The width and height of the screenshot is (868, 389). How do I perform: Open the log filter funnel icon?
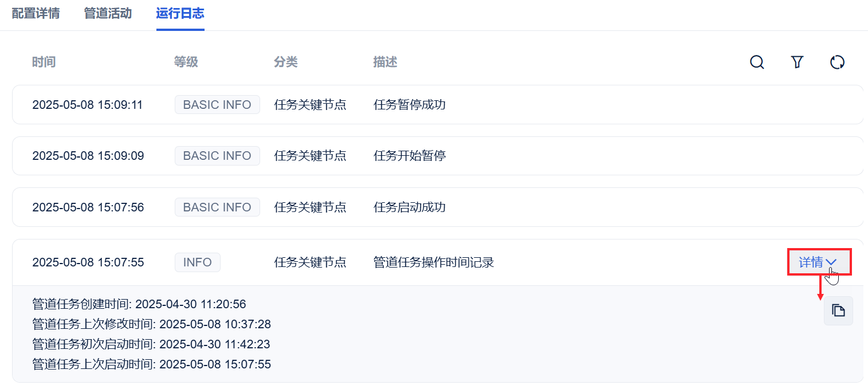[x=797, y=62]
